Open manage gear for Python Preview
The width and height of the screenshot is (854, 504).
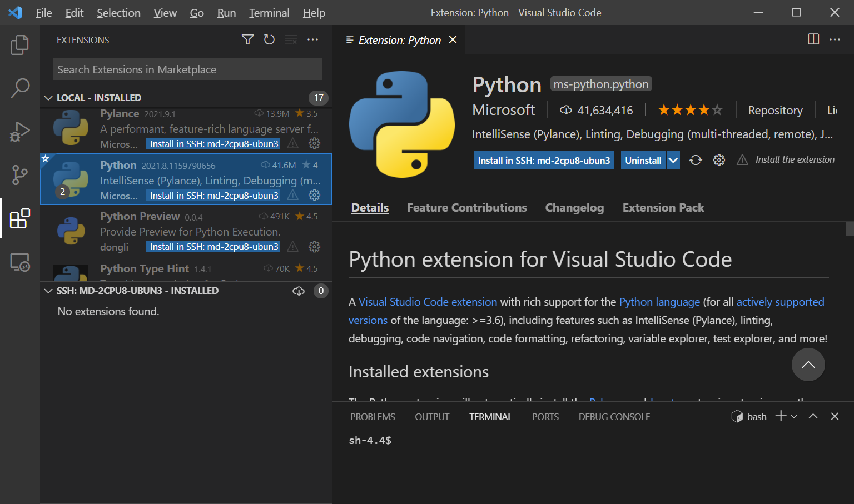[314, 246]
